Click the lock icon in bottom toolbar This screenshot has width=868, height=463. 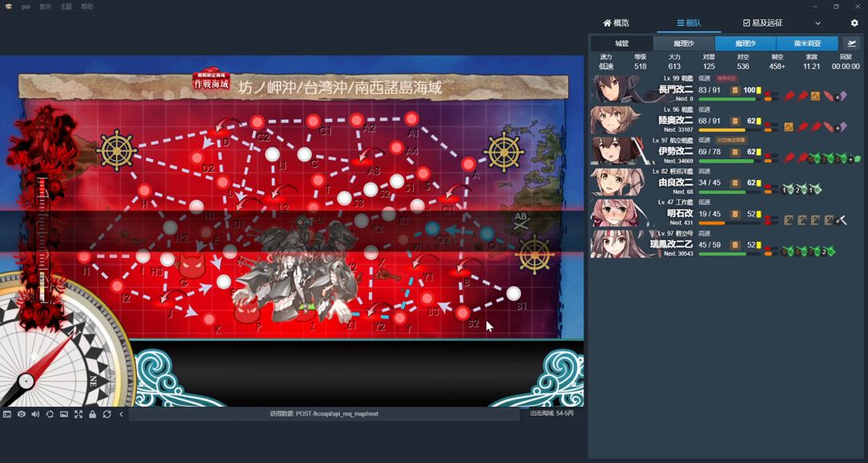(x=92, y=414)
